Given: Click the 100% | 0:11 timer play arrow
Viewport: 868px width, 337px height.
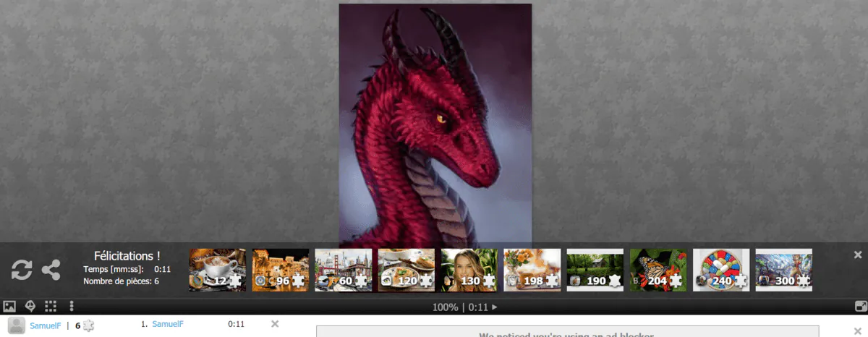Looking at the screenshot, I should [495, 307].
